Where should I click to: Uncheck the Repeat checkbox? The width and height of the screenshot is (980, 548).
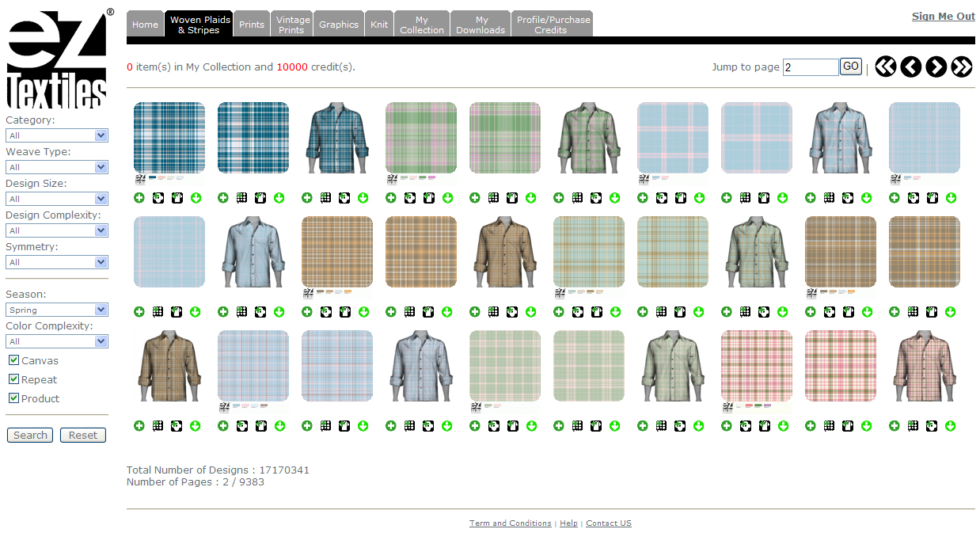click(x=13, y=379)
